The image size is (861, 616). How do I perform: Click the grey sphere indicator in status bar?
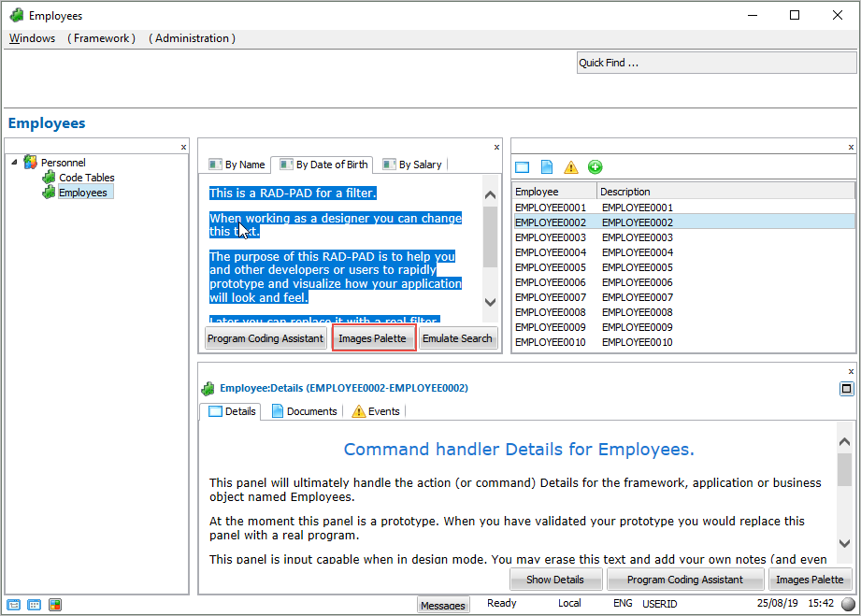coord(848,604)
